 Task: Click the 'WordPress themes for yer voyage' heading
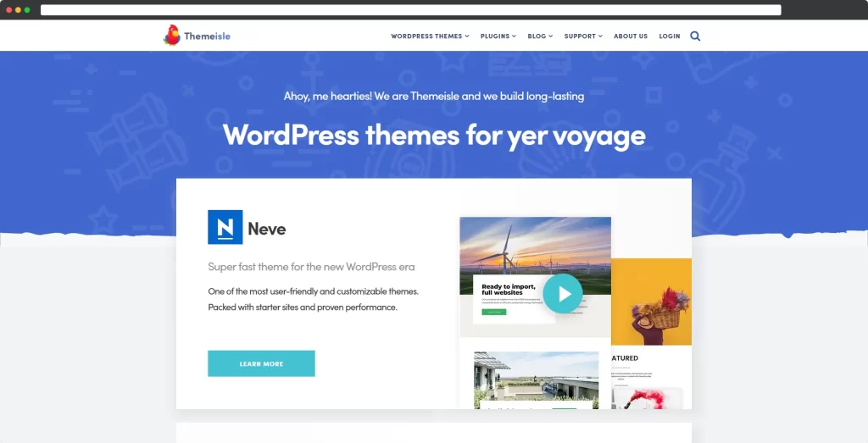coord(434,136)
